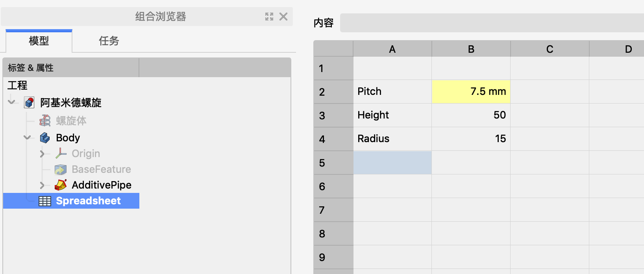This screenshot has width=644, height=274.
Task: Select column B header
Action: pyautogui.click(x=471, y=49)
